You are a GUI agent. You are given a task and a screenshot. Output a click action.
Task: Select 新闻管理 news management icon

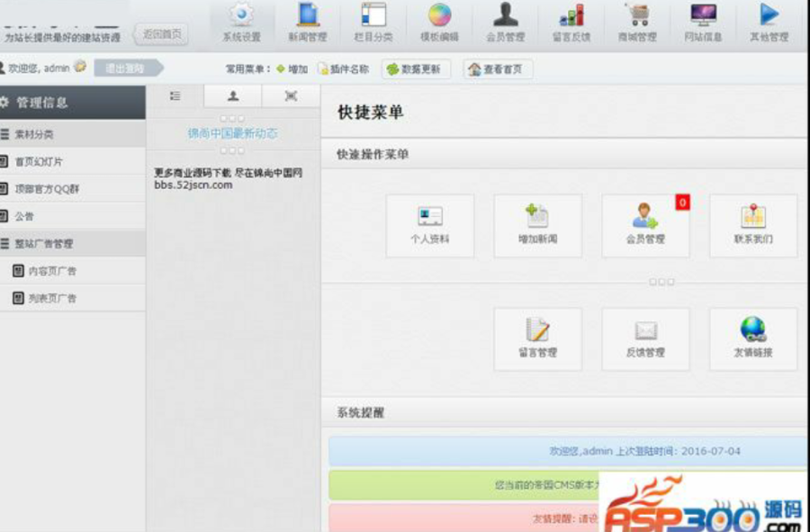[306, 23]
